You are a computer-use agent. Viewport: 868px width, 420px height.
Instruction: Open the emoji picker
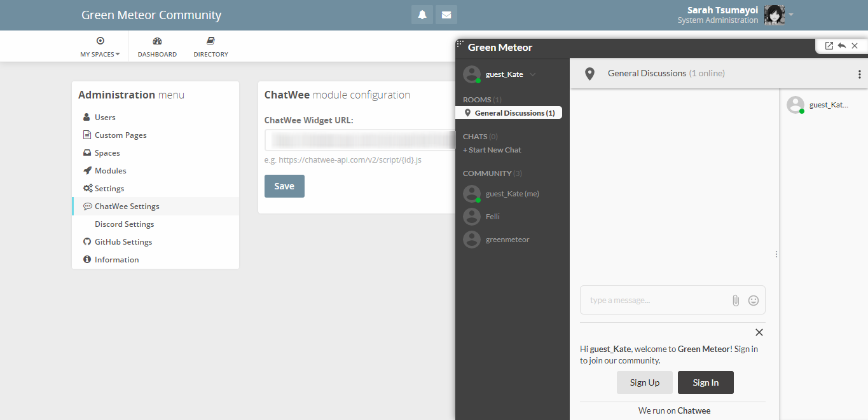click(754, 301)
